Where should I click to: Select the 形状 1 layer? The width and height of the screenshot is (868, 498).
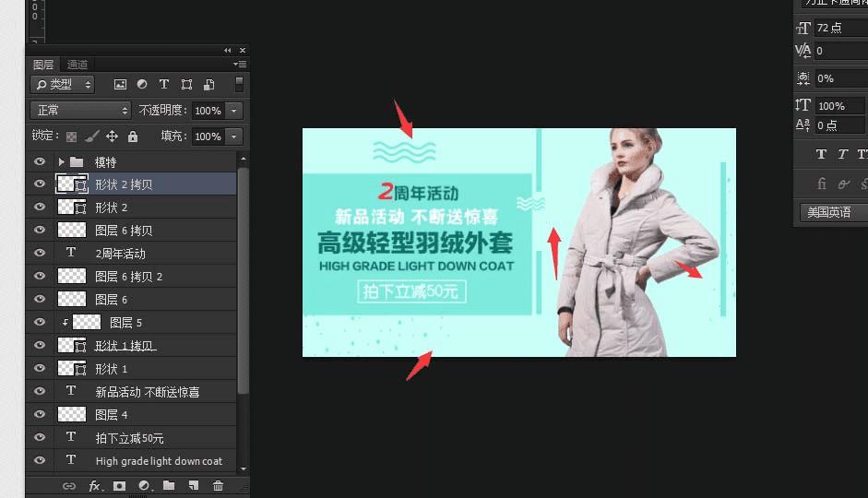tap(147, 369)
